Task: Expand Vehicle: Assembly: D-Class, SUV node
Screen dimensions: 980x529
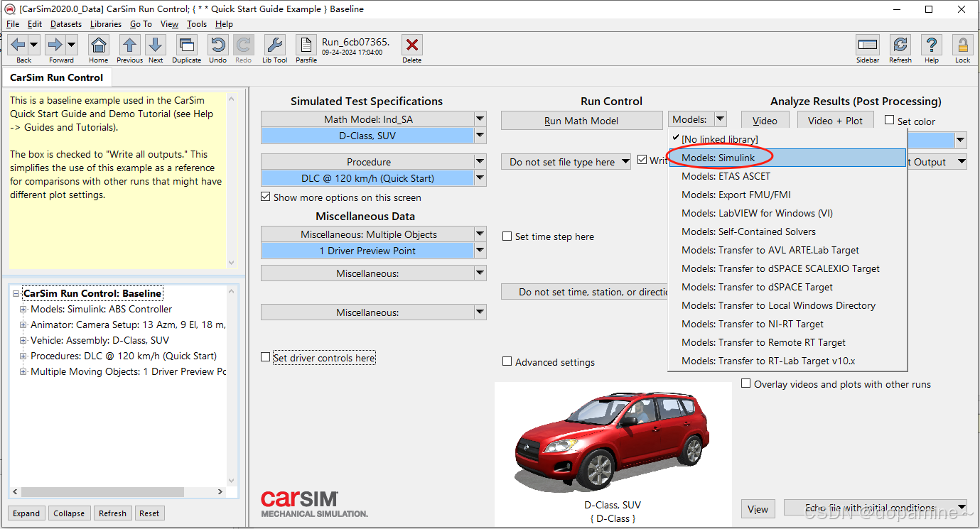Action: click(23, 340)
